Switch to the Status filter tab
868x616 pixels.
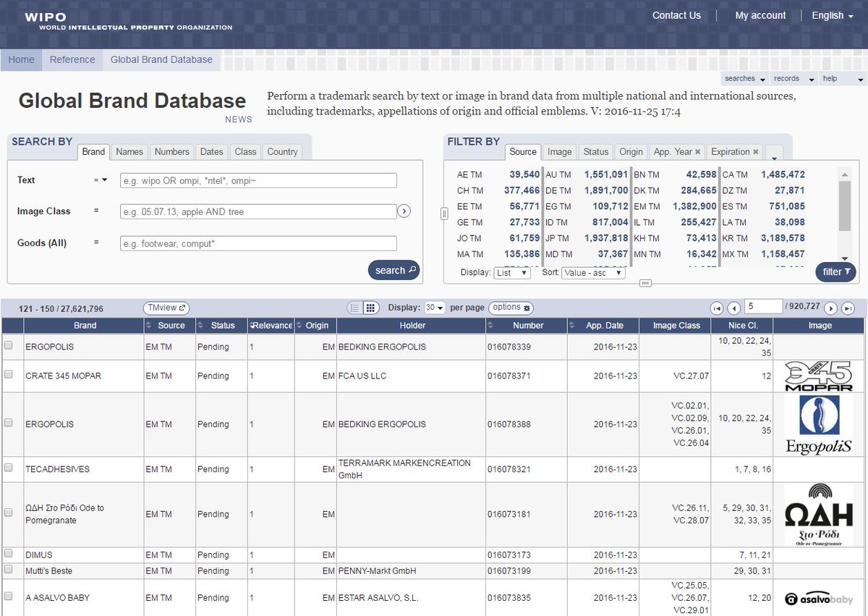tap(595, 152)
